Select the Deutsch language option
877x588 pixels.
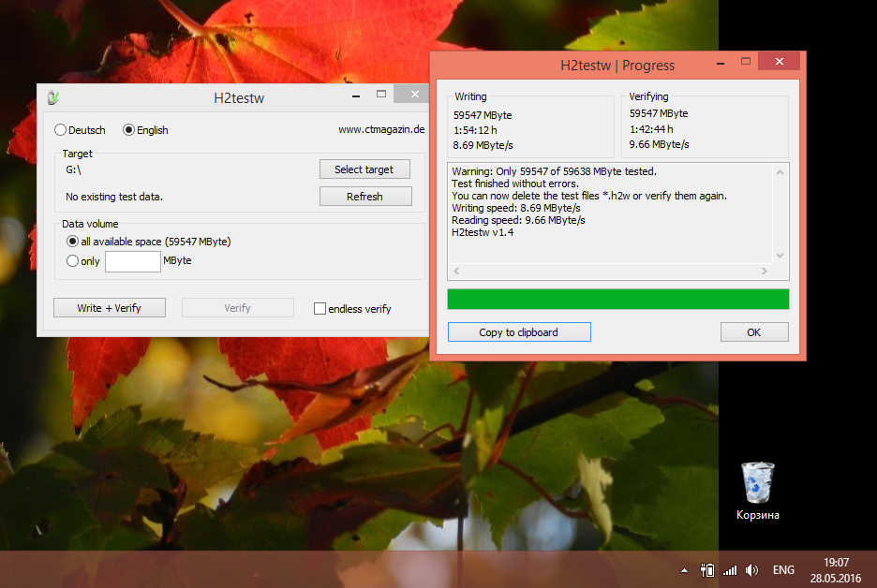coord(61,130)
